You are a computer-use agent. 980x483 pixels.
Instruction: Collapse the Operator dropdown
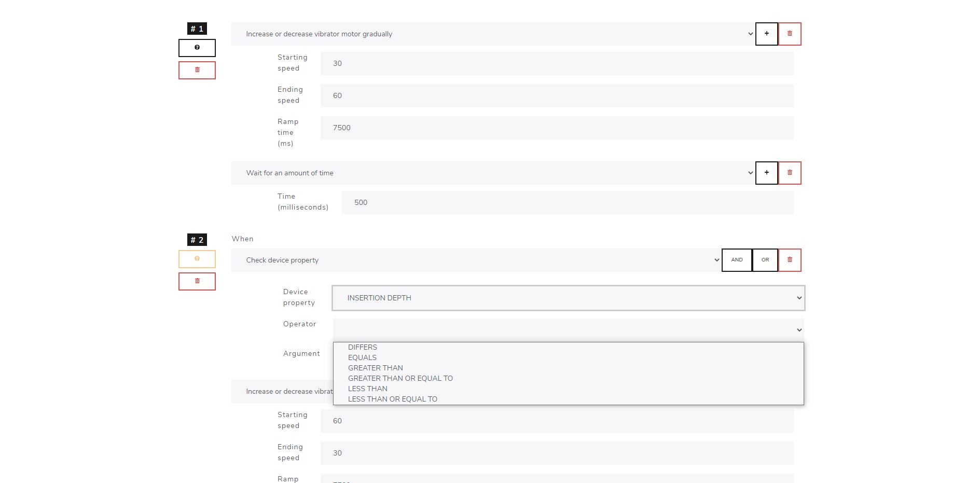pyautogui.click(x=569, y=330)
